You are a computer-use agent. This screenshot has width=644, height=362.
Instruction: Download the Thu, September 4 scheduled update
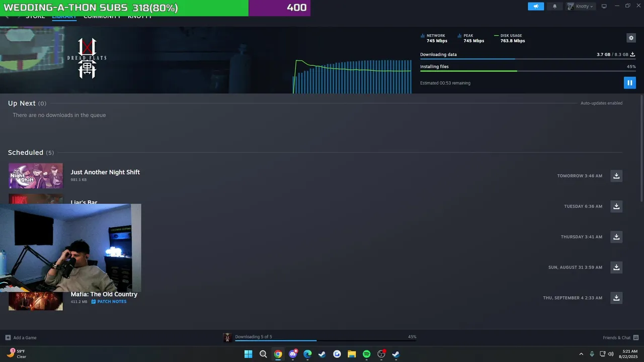[x=616, y=298]
